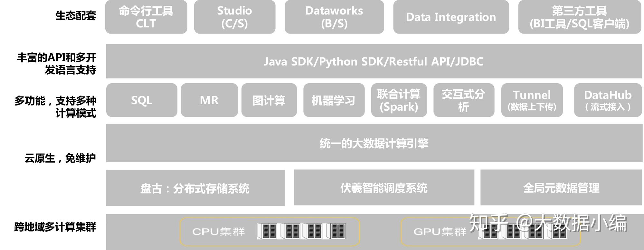Screen dimensions: 644x250
Task: Click the GPU集群 label
Action: [440, 232]
